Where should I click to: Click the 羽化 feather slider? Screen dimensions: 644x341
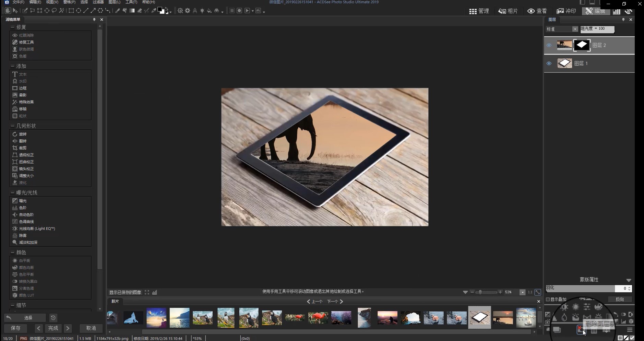click(x=580, y=289)
